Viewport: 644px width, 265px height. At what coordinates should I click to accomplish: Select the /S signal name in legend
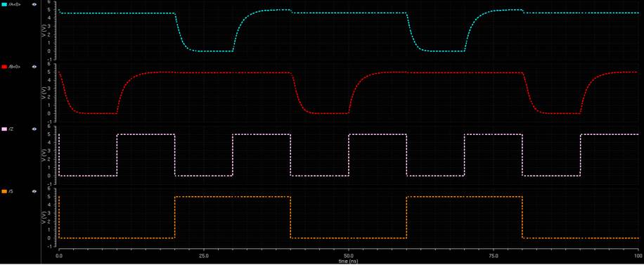coord(11,191)
